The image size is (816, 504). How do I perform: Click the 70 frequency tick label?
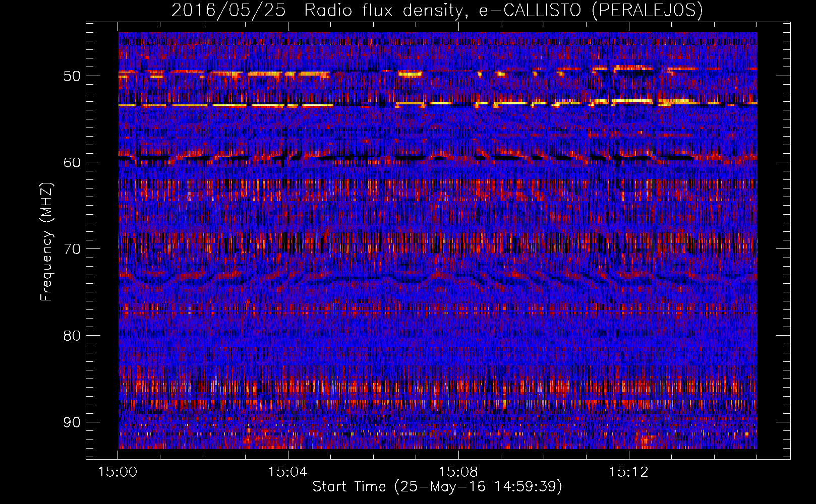tap(72, 249)
